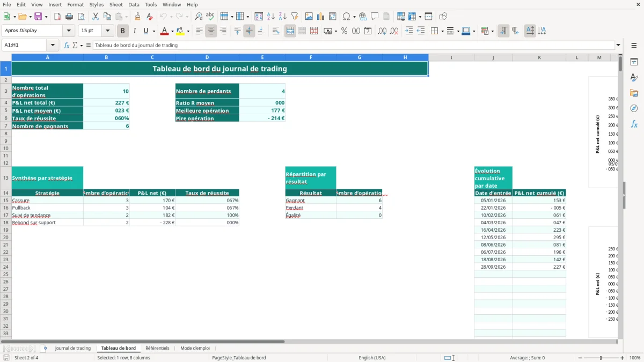Switch to the Référentiels sheet tab
Screen dimensions: 644x362
pos(157,349)
